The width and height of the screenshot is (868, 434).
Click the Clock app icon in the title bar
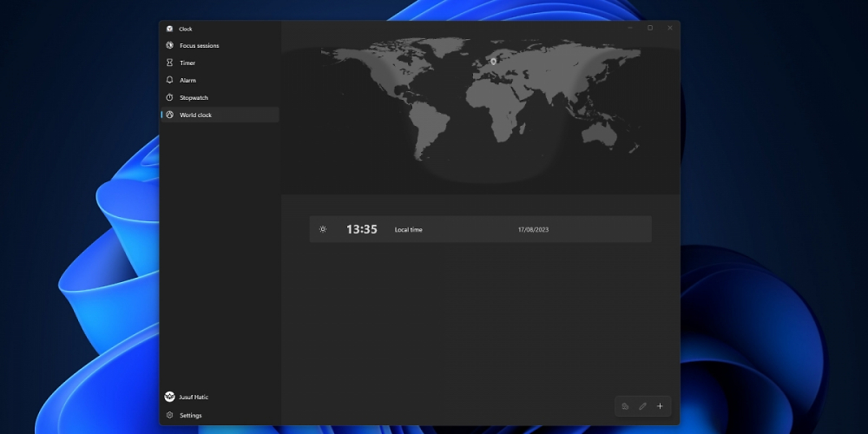click(169, 29)
